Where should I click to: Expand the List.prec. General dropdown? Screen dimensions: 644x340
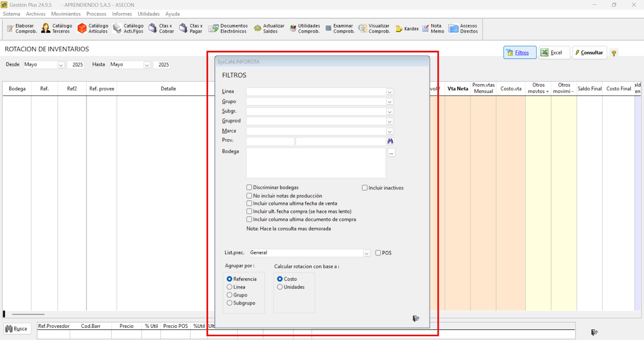click(366, 253)
